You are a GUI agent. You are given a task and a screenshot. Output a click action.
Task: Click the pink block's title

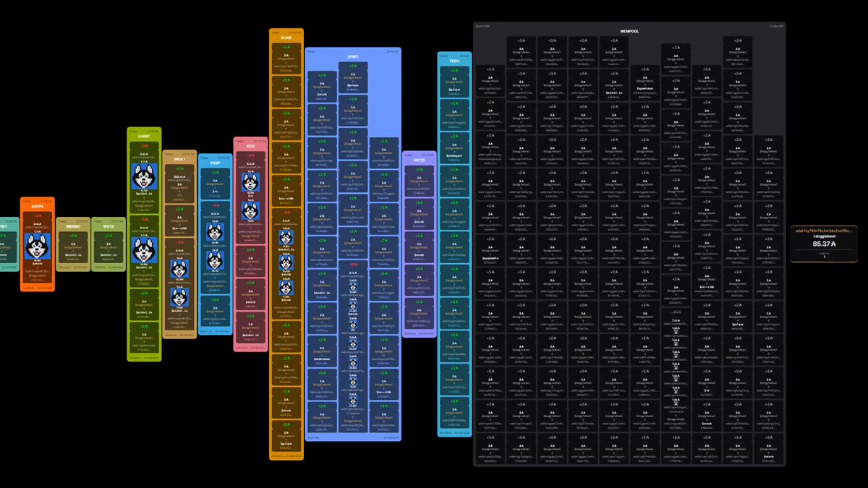[x=250, y=146]
